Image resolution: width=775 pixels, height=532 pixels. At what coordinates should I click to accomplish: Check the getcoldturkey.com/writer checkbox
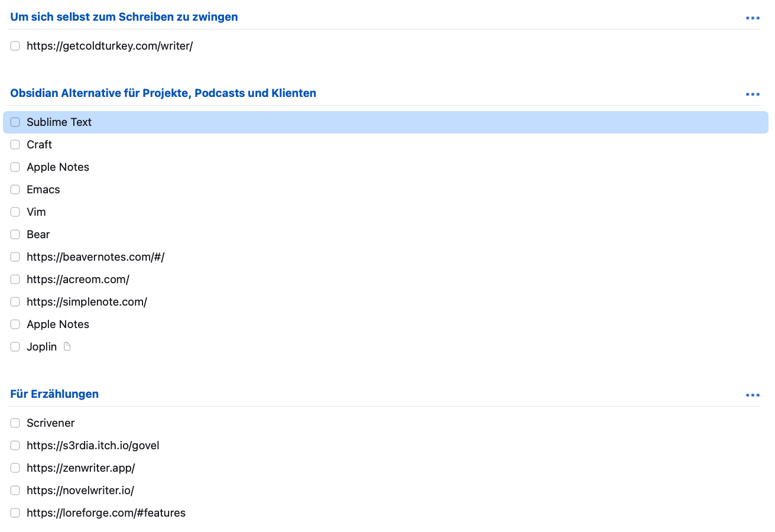tap(15, 46)
